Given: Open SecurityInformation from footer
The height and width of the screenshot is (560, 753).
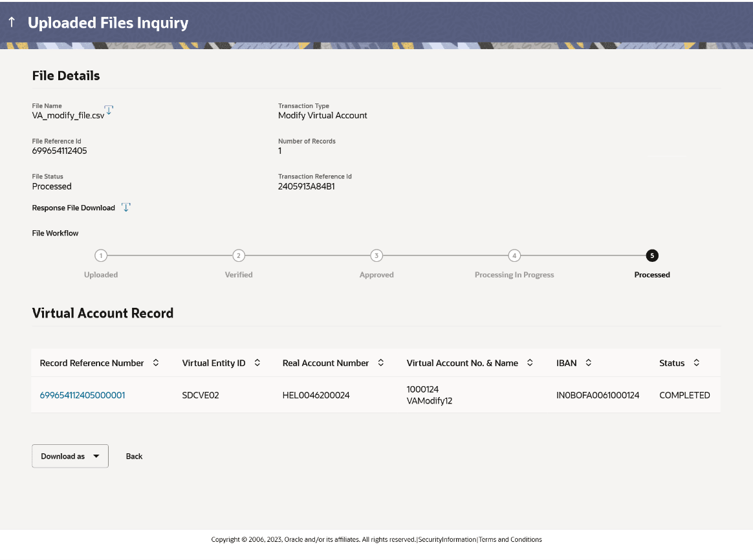Looking at the screenshot, I should 448,539.
